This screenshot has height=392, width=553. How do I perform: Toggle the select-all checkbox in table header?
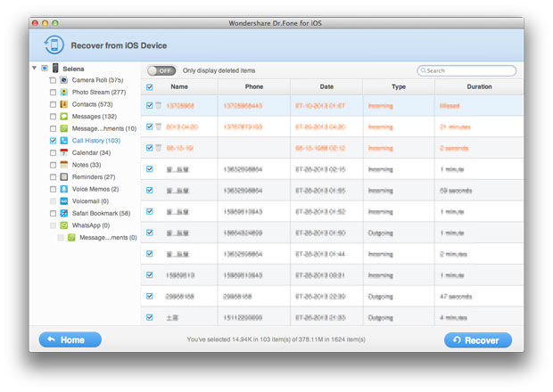point(150,87)
